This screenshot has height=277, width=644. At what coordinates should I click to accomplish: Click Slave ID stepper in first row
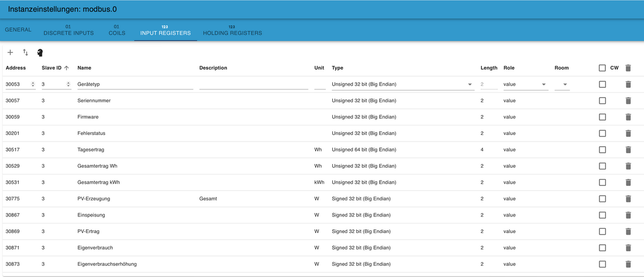68,84
